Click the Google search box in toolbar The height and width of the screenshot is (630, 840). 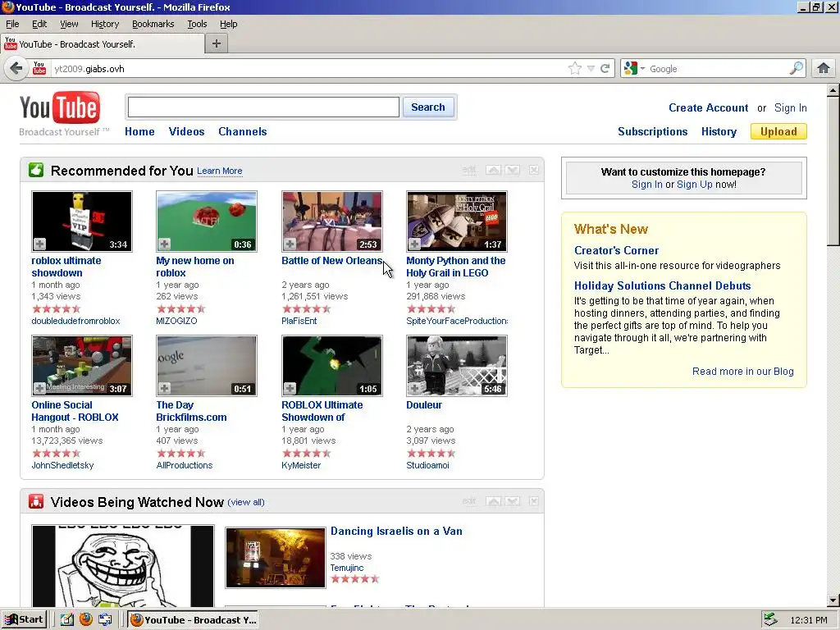[x=718, y=69]
